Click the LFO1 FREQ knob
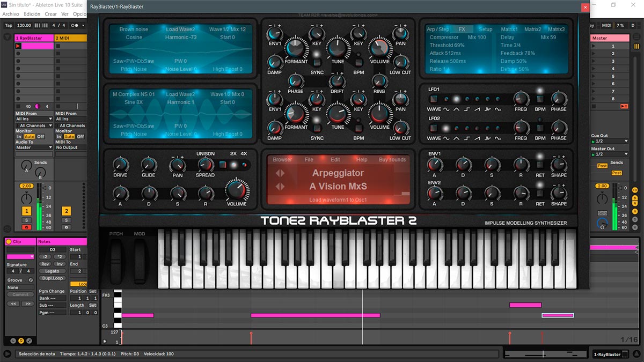 click(521, 99)
